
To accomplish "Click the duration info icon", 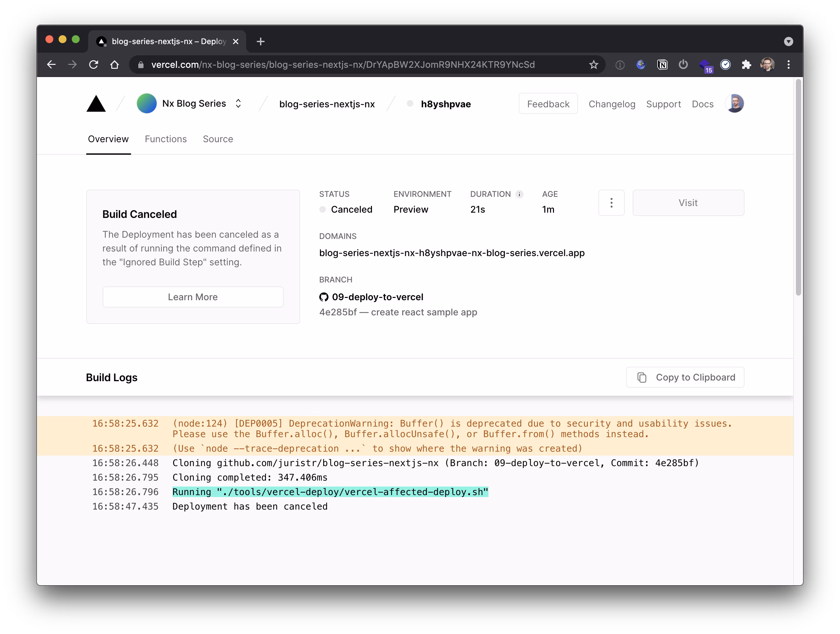I will [x=519, y=194].
